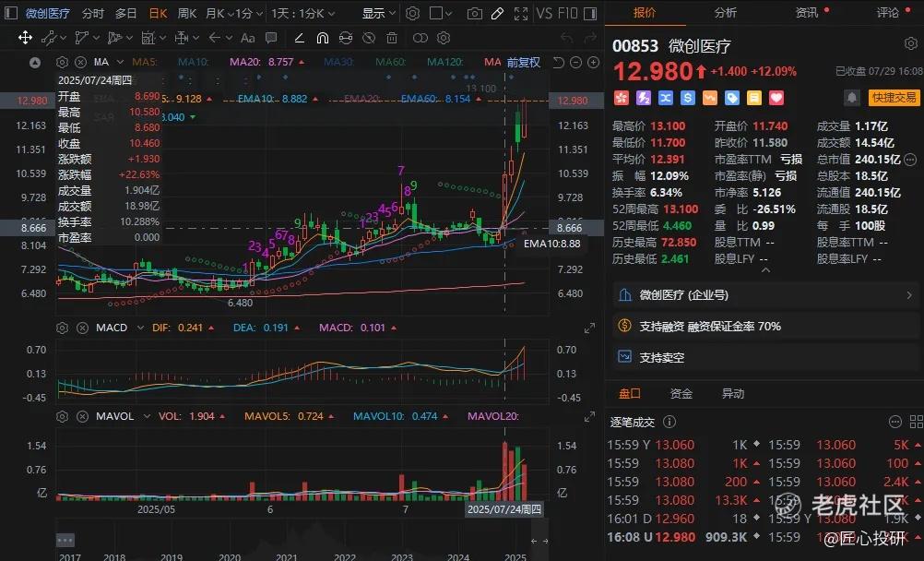Delete drawings with trash icon
924x561 pixels.
(x=392, y=38)
